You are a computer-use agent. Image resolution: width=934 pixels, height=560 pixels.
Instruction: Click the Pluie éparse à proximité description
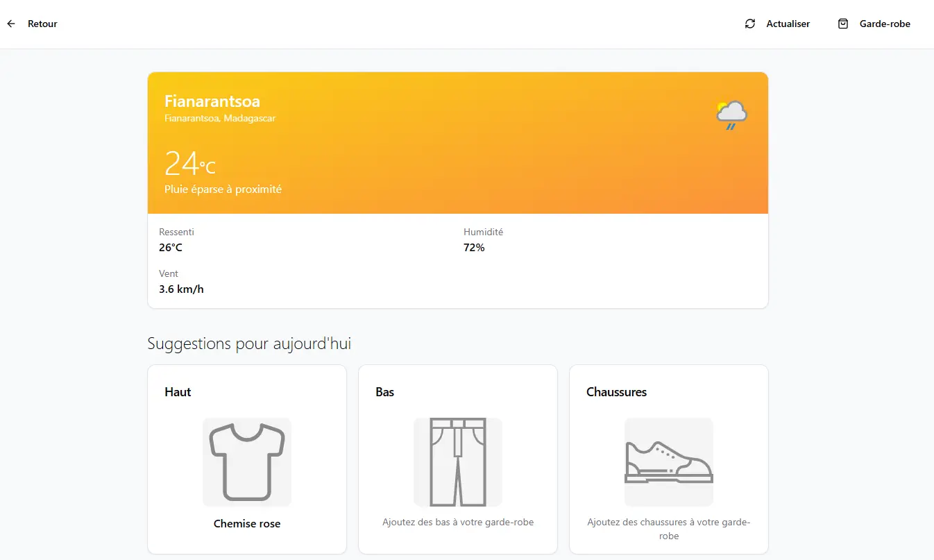tap(223, 189)
